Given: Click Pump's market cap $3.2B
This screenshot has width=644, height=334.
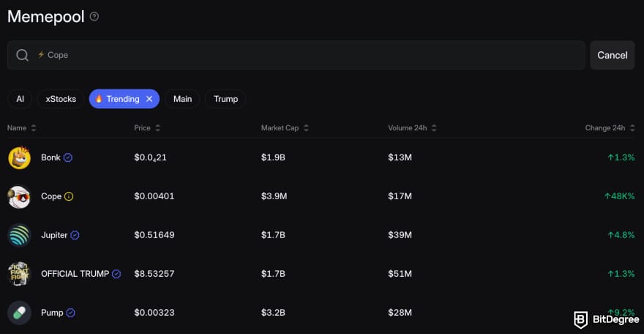Looking at the screenshot, I should pos(273,313).
